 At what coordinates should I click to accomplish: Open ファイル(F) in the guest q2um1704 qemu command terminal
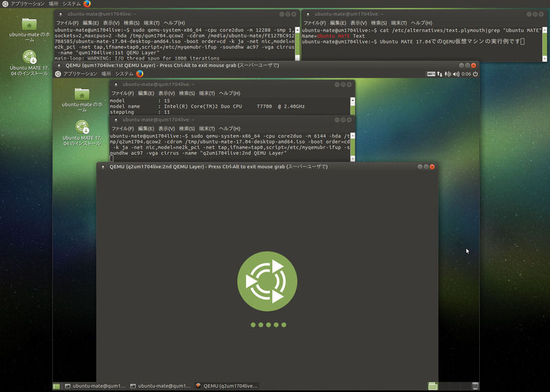point(122,129)
